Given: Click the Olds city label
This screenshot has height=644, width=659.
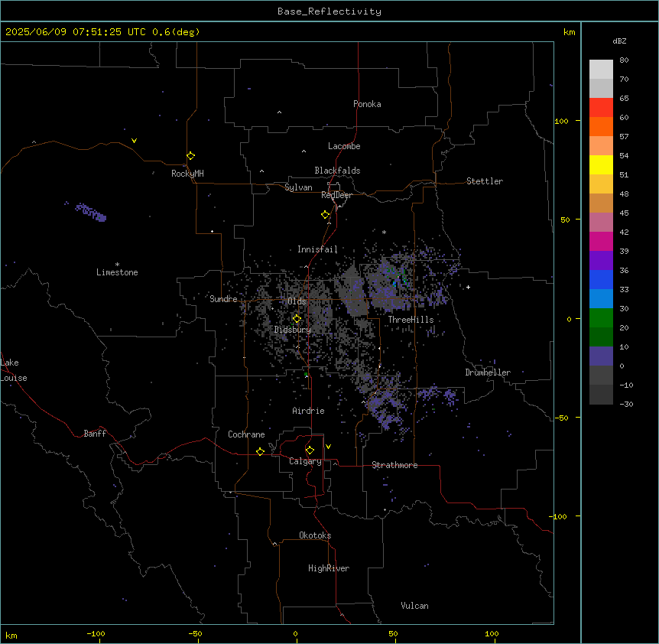Looking at the screenshot, I should (297, 301).
